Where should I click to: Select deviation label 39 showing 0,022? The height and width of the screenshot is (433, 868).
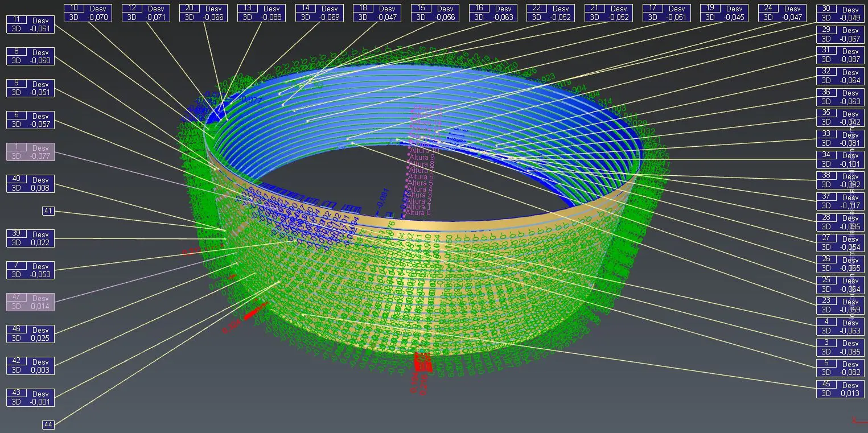click(x=30, y=238)
